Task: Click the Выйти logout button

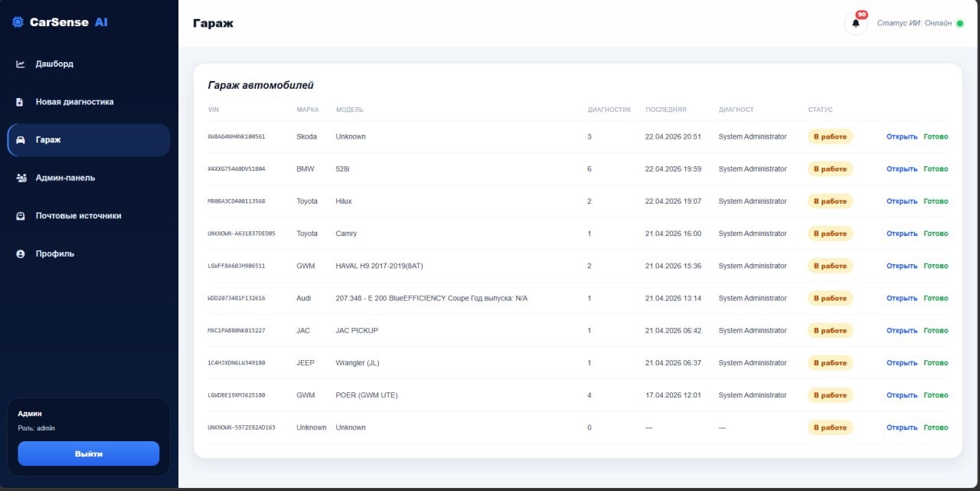Action: coord(89,453)
